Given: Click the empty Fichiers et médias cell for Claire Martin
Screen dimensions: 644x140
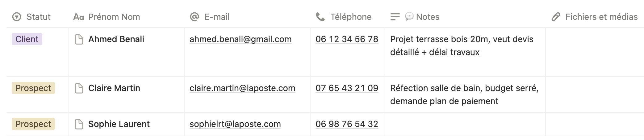Looking at the screenshot, I should coord(594,94).
